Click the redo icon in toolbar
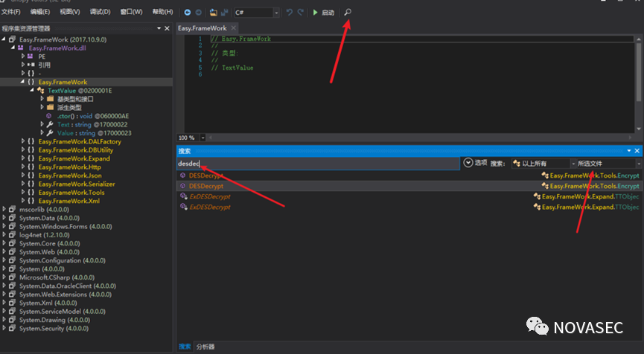Image resolution: width=644 pixels, height=354 pixels. pos(301,13)
